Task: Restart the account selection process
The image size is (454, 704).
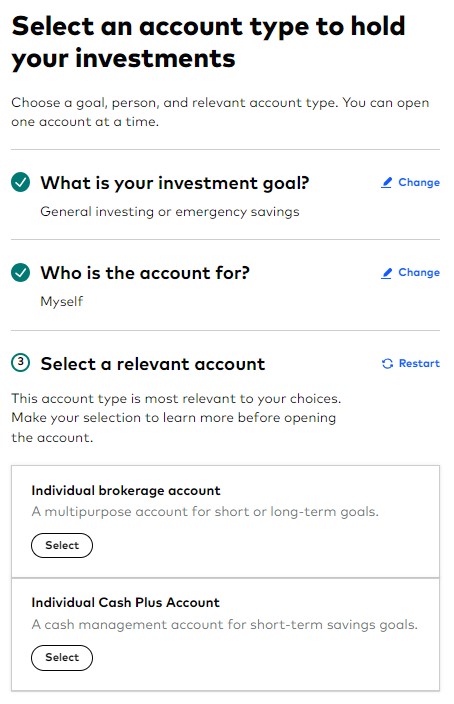Action: [411, 364]
